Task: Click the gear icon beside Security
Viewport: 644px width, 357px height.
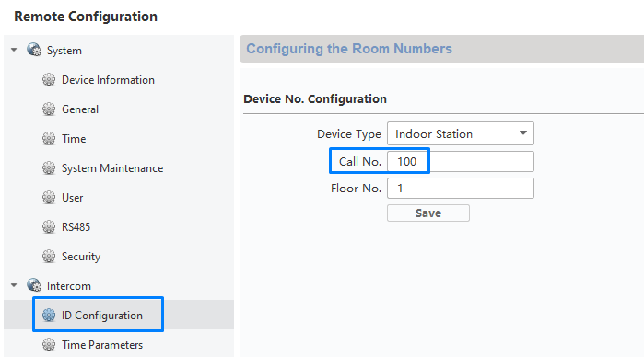Action: 49,257
